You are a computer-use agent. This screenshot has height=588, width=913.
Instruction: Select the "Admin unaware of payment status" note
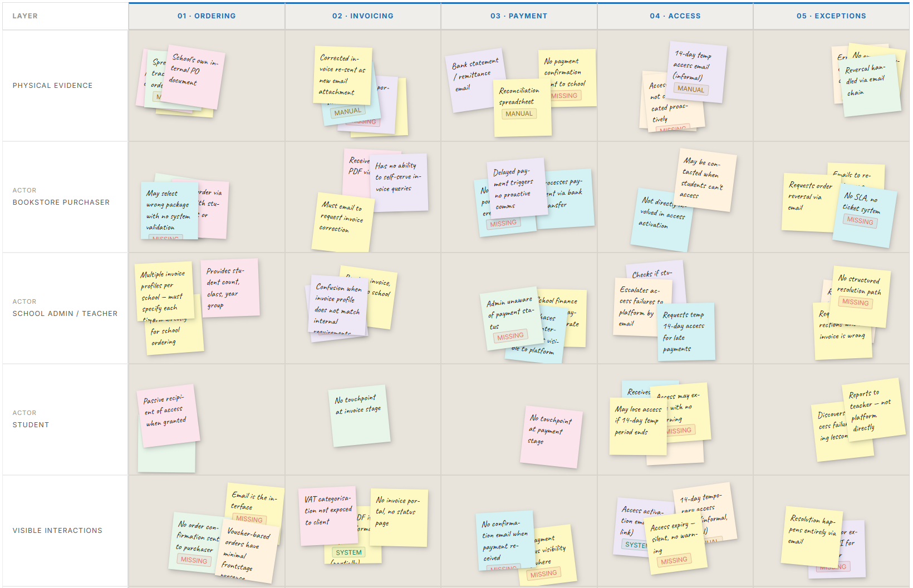pos(511,319)
